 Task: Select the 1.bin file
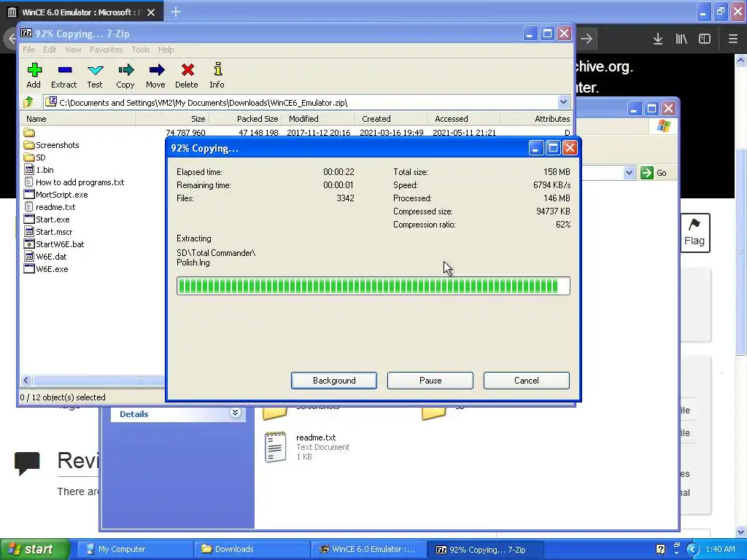click(x=39, y=169)
